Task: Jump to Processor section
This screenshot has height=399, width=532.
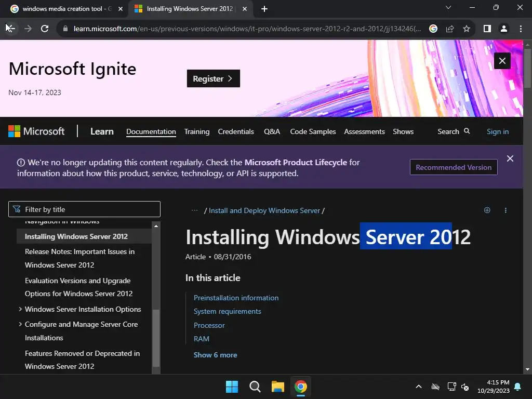Action: click(209, 325)
